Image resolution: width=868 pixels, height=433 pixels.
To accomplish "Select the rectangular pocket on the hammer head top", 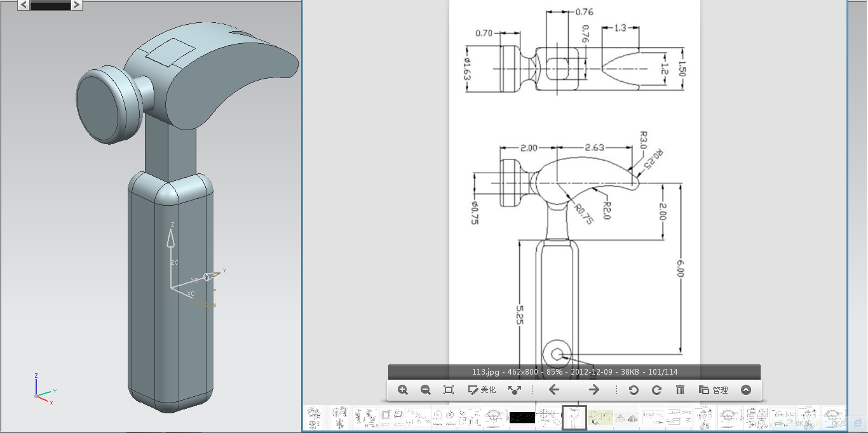I will tap(170, 51).
